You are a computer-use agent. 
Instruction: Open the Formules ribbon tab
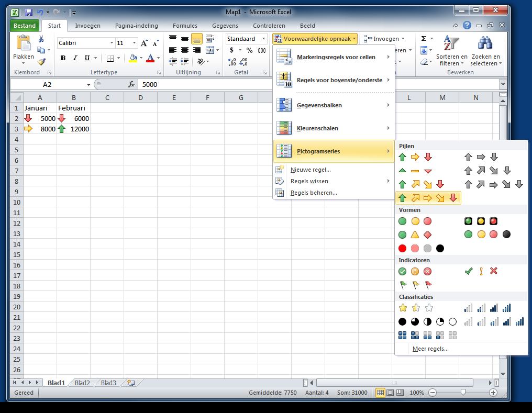coord(185,26)
